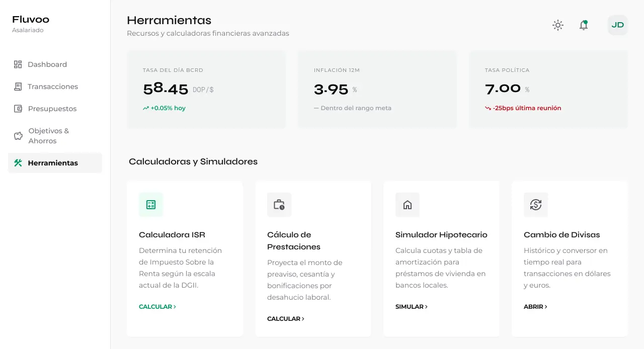Click the JD profile avatar
Screen dimensions: 644x349
617,25
